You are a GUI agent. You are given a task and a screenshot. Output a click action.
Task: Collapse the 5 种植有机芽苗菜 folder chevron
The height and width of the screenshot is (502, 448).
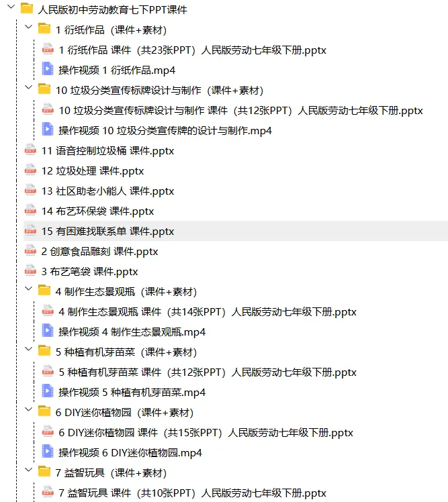(28, 348)
